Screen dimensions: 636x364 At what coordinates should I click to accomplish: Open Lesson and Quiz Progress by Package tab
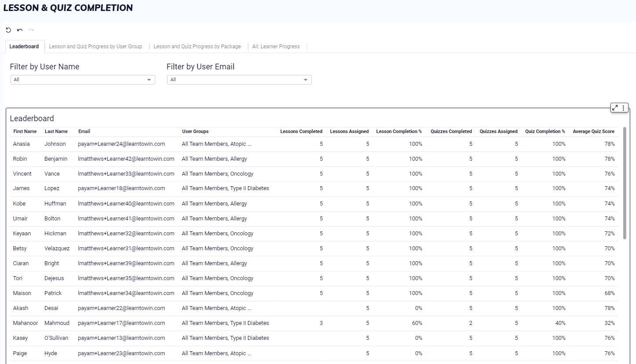click(197, 47)
